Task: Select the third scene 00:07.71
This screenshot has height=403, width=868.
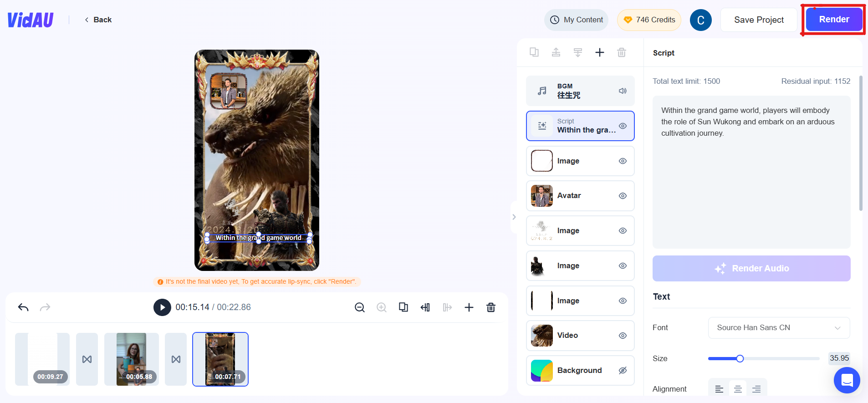Action: click(220, 359)
